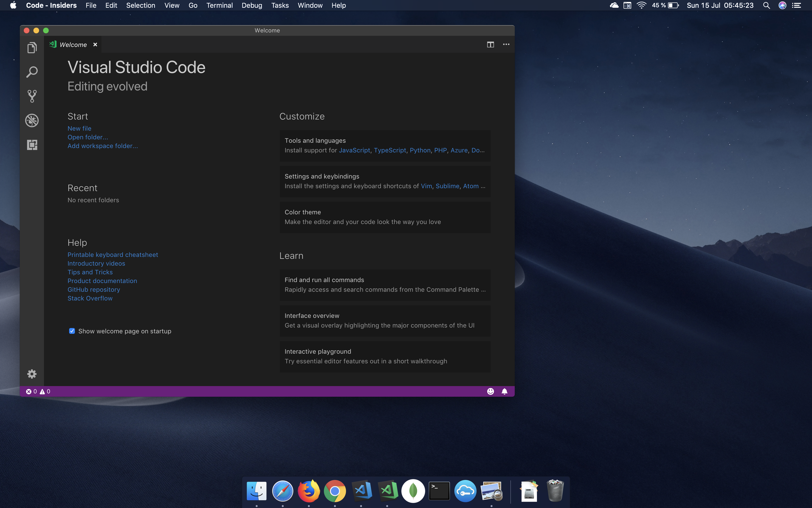Screen dimensions: 812x508
Task: Click the errors and warnings status indicator
Action: (x=38, y=391)
